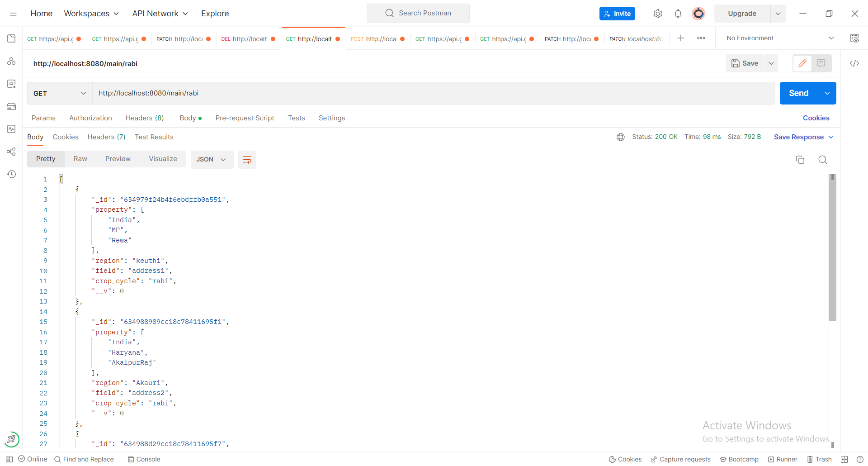Viewport: 868px width, 466px height.
Task: Toggle line wrapping in the response viewer
Action: [247, 160]
